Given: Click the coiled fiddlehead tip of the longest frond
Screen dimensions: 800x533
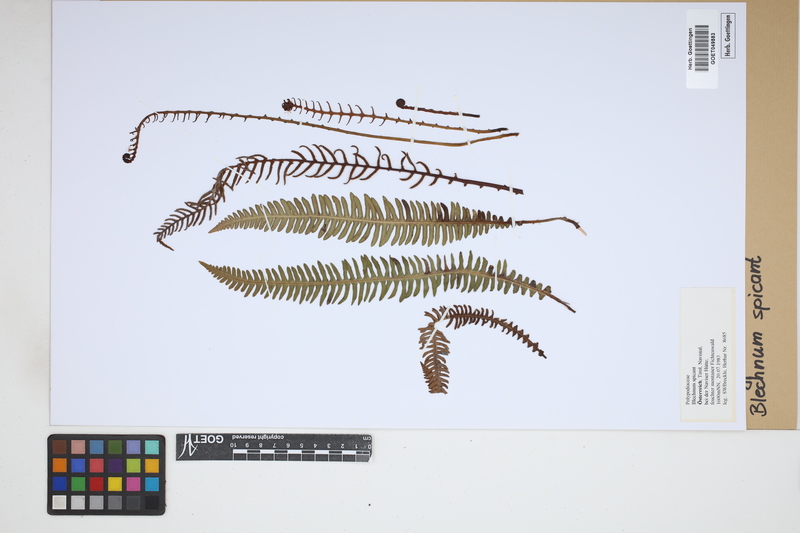Looking at the screenshot, I should (x=129, y=156).
